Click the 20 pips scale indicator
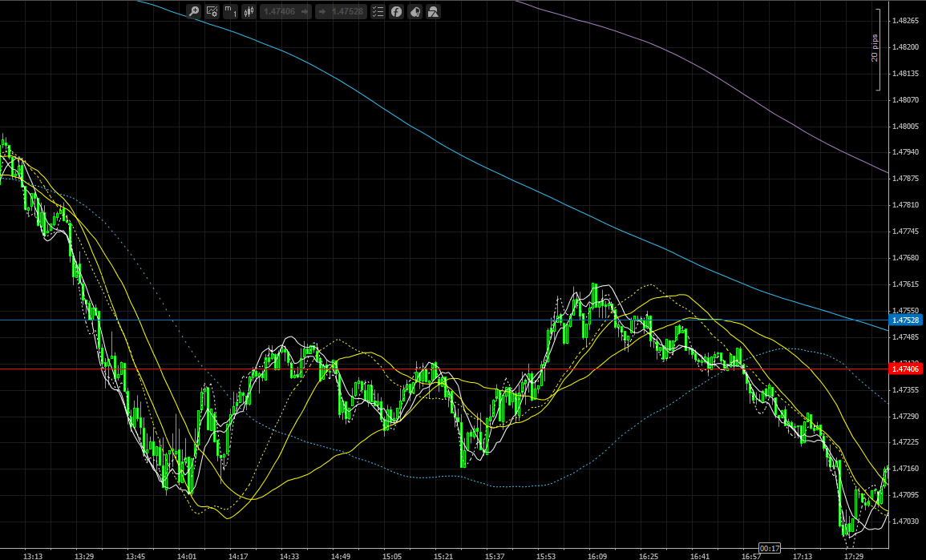Viewport: 926px width, 560px height. coord(875,48)
